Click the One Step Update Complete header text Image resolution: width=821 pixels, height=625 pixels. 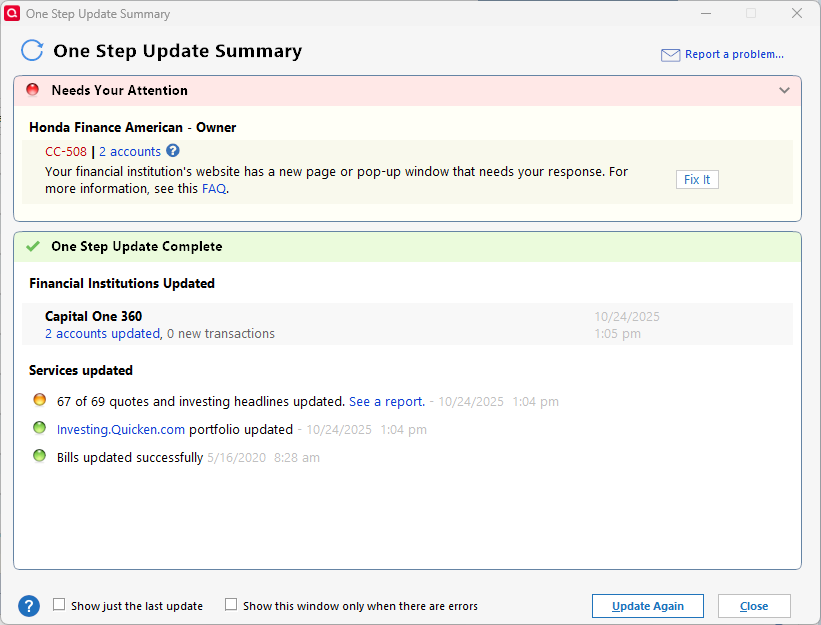[137, 246]
